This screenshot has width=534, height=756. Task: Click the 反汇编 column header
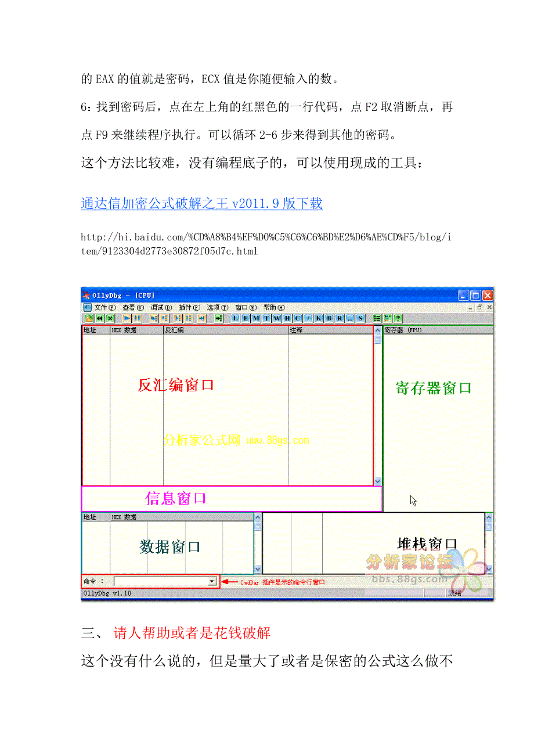click(x=226, y=330)
